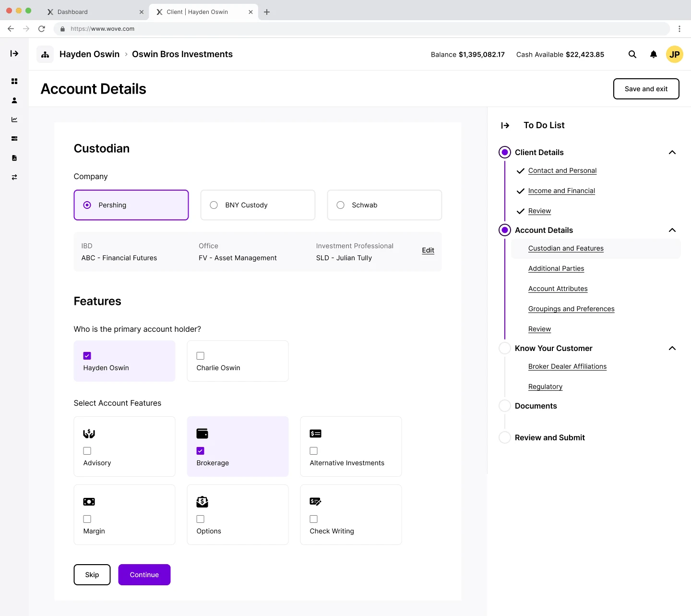Collapse the Know Your Customer chevron
691x616 pixels.
pyautogui.click(x=672, y=348)
